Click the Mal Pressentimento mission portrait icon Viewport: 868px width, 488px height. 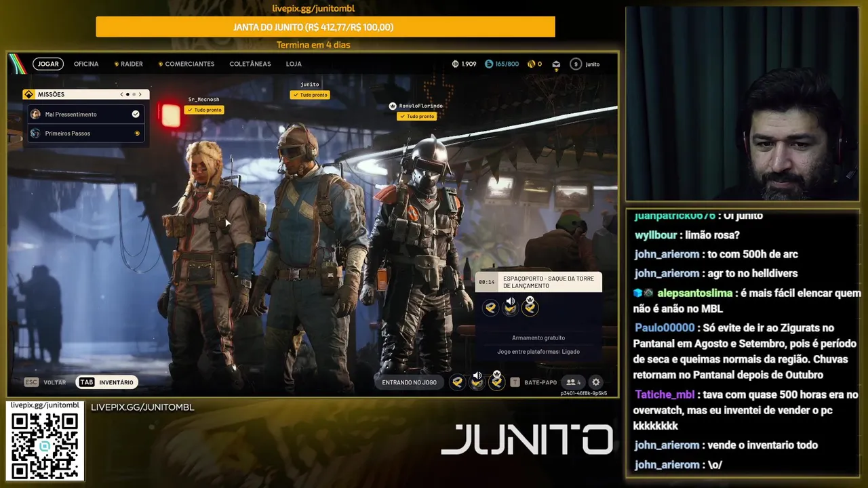tap(35, 114)
